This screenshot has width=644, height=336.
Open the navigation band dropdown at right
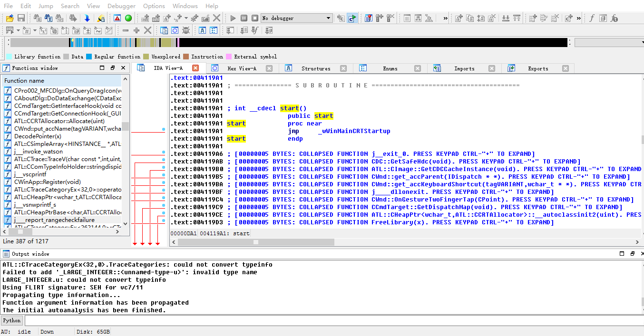pos(609,42)
